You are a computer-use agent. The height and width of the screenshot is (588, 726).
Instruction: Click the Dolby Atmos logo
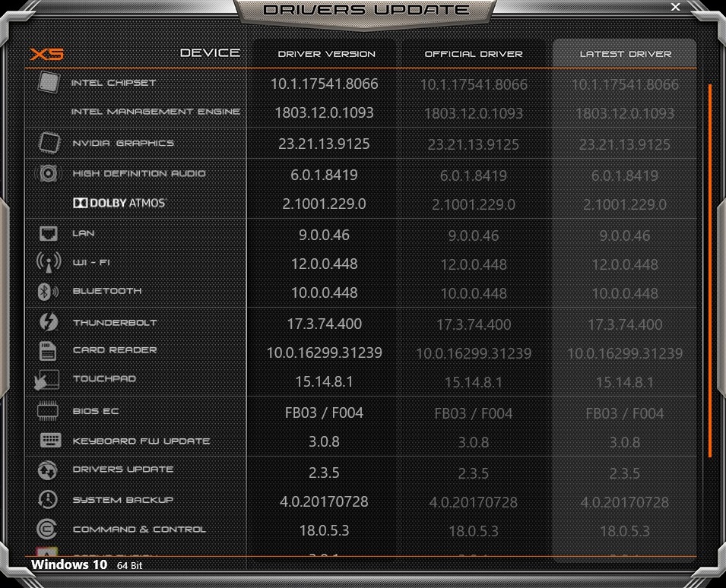coord(119,203)
